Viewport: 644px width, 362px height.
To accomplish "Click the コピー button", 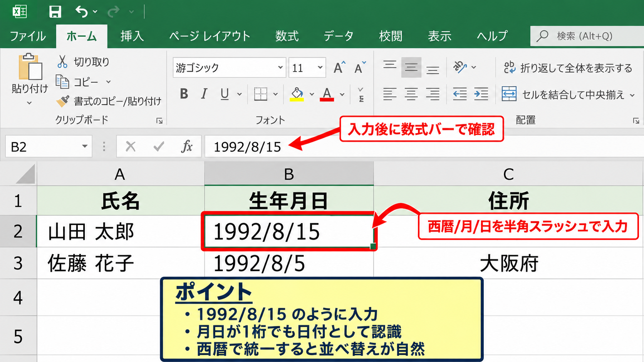I will click(78, 82).
